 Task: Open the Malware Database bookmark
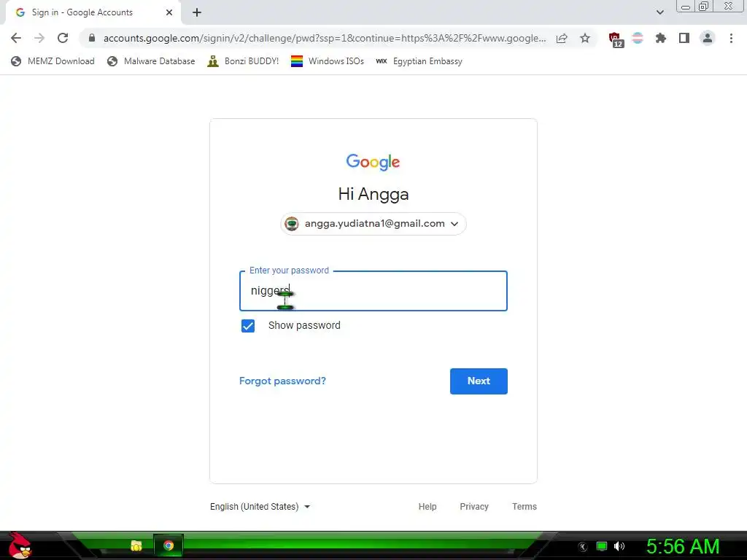pos(151,61)
